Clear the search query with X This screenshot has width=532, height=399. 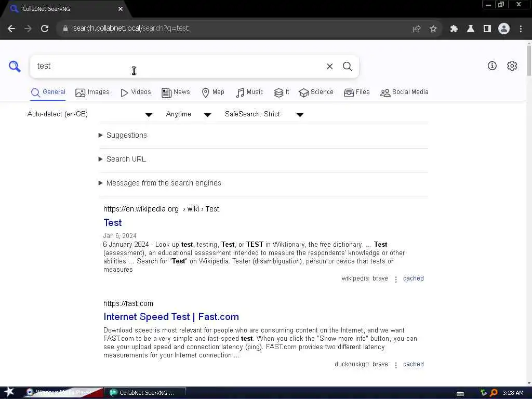click(x=329, y=66)
